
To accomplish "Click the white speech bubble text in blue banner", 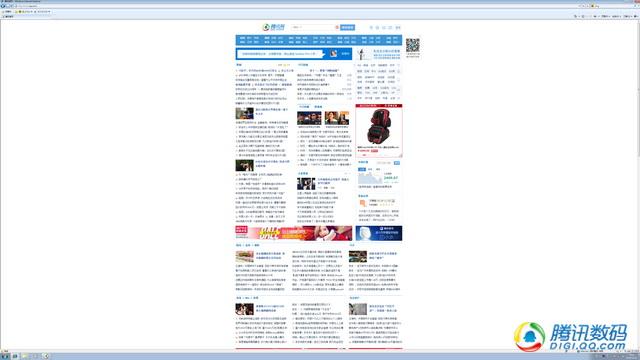I will click(x=280, y=54).
